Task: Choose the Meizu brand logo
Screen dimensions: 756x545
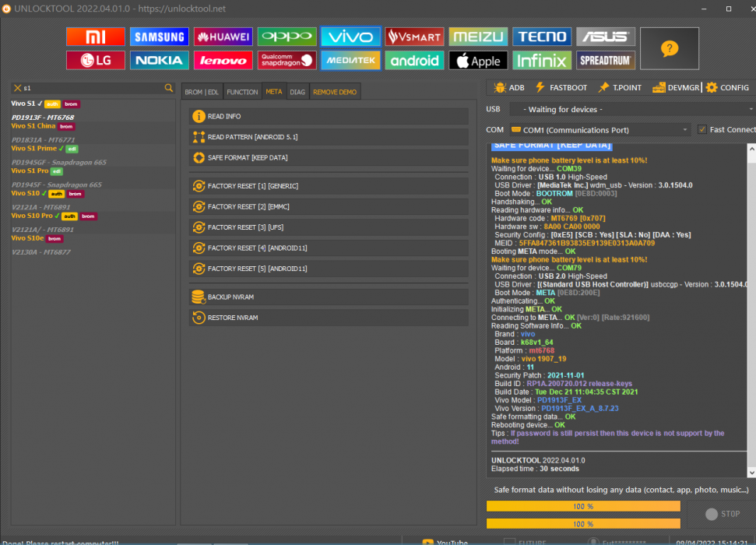Action: tap(478, 37)
